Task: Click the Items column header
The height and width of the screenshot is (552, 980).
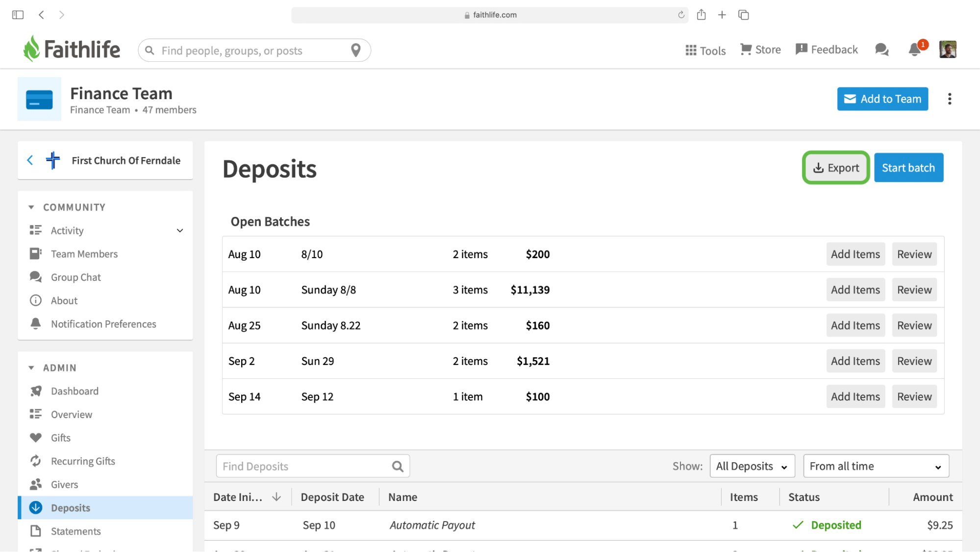Action: point(744,497)
